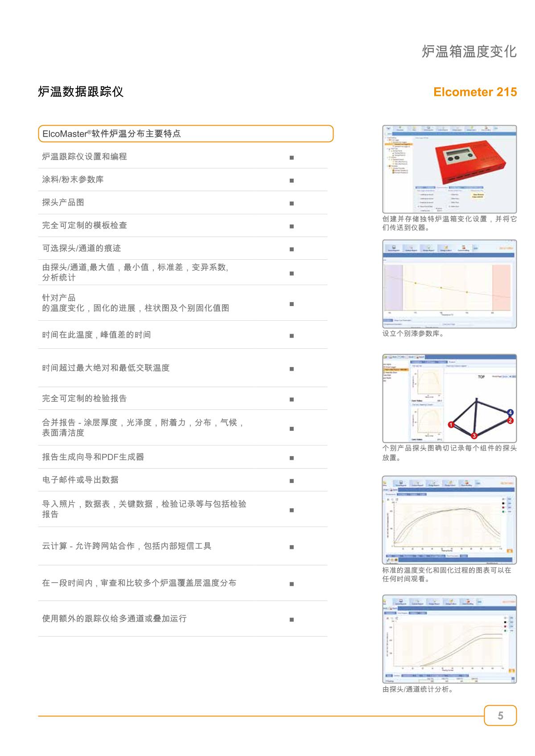Screen dimensions: 535x756
Task: Click square bullet beside 电子邮件或导出数据
Action: [x=292, y=481]
